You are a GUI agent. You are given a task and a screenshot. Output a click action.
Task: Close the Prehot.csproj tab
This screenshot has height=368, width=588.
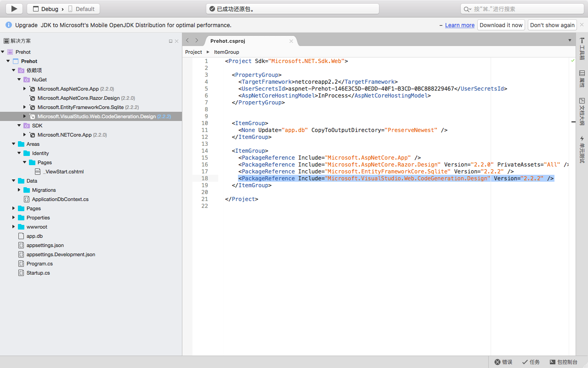[291, 41]
